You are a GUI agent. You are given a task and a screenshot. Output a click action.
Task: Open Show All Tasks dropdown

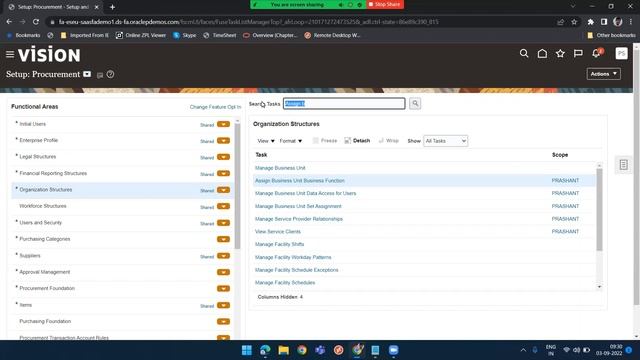click(x=445, y=141)
